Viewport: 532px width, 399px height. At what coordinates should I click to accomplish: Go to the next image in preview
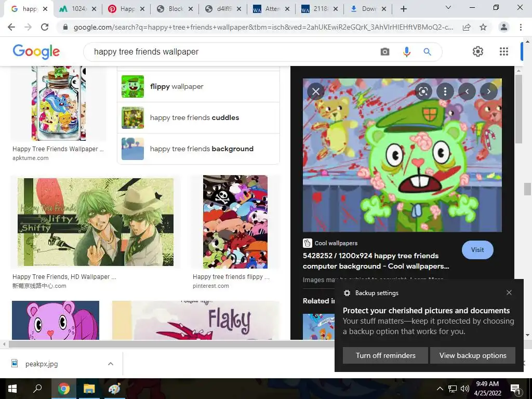tap(488, 91)
